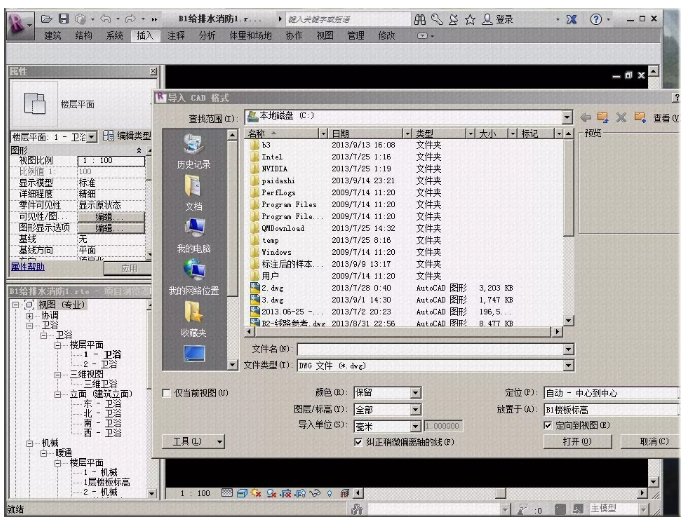This screenshot has height=521, width=690.
Task: Click the Save disk icon in quick access toolbar
Action: click(64, 18)
